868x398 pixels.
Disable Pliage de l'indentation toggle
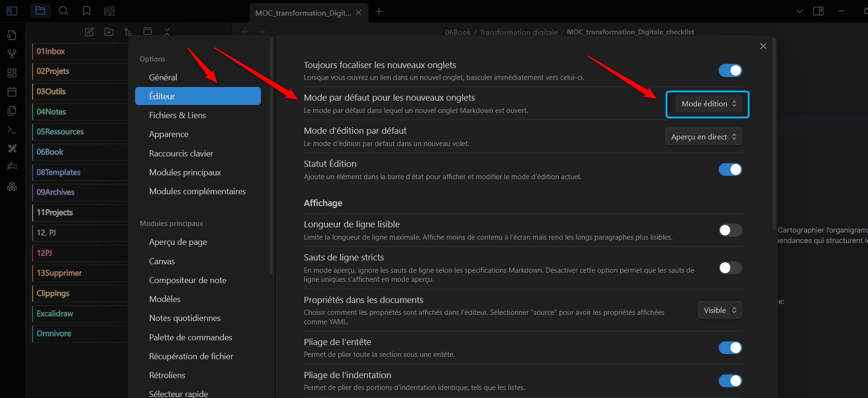[730, 381]
